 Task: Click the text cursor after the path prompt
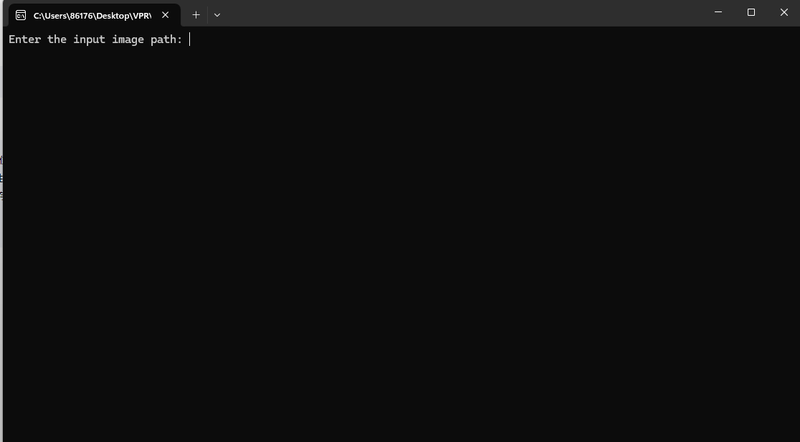pos(190,39)
